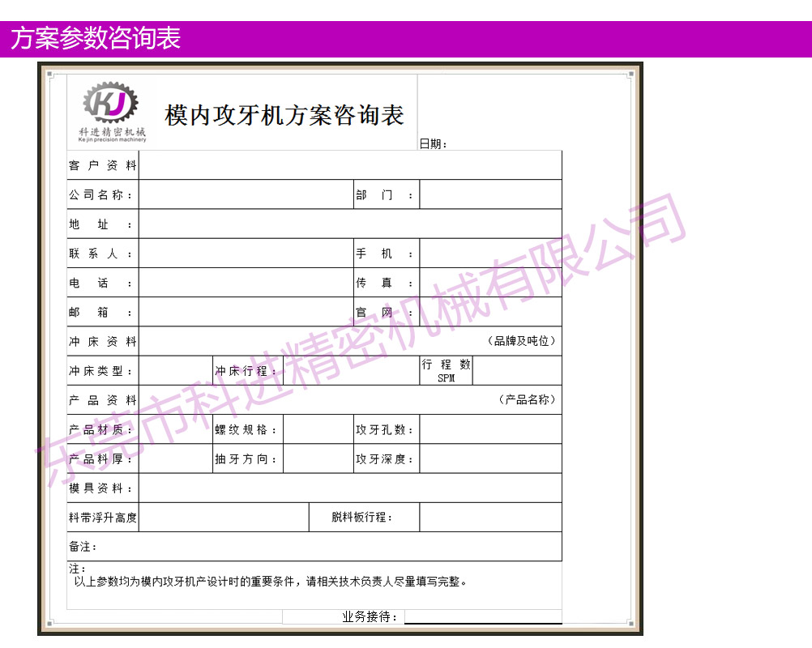Click the 模内攻牙机方案咨询表 form title
Screen dimensions: 812x648
pos(284,115)
